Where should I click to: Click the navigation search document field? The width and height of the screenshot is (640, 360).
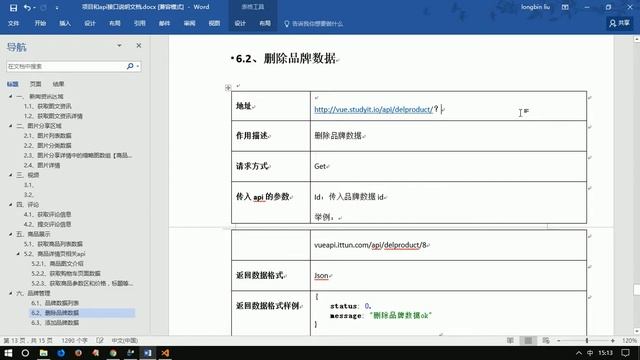[x=65, y=66]
